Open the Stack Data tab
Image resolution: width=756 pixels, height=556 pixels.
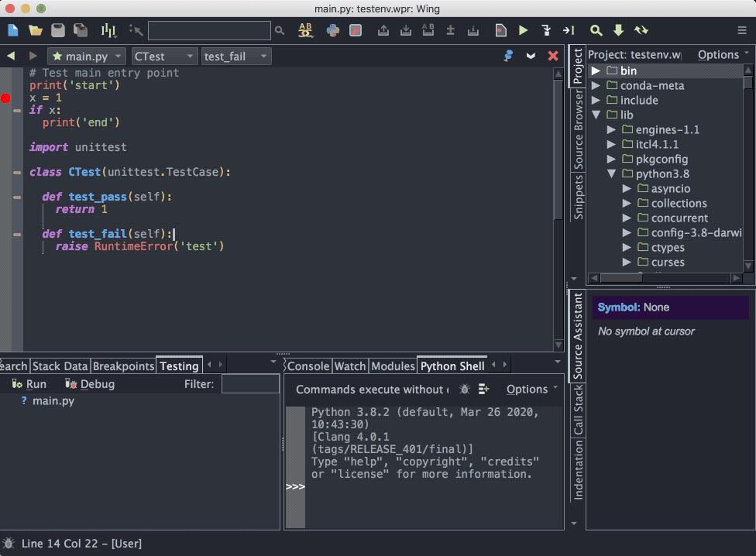tap(60, 366)
